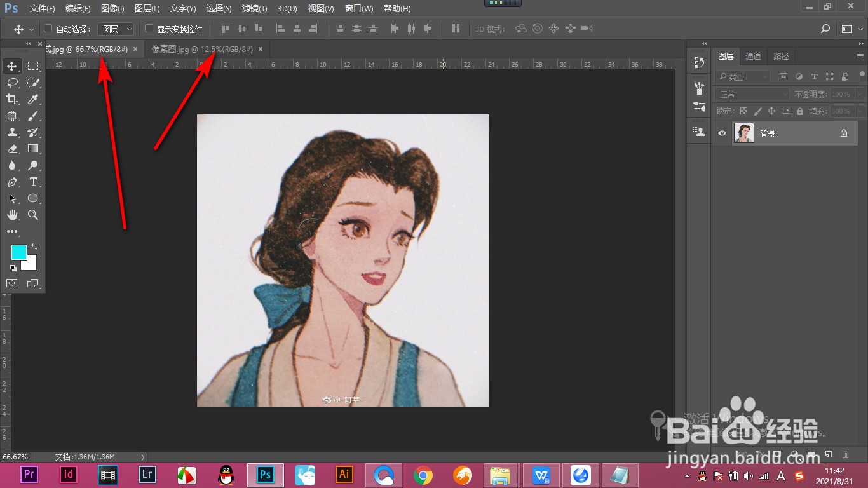Toggle lock transparent pixels
Image resolution: width=868 pixels, height=488 pixels.
(x=743, y=111)
